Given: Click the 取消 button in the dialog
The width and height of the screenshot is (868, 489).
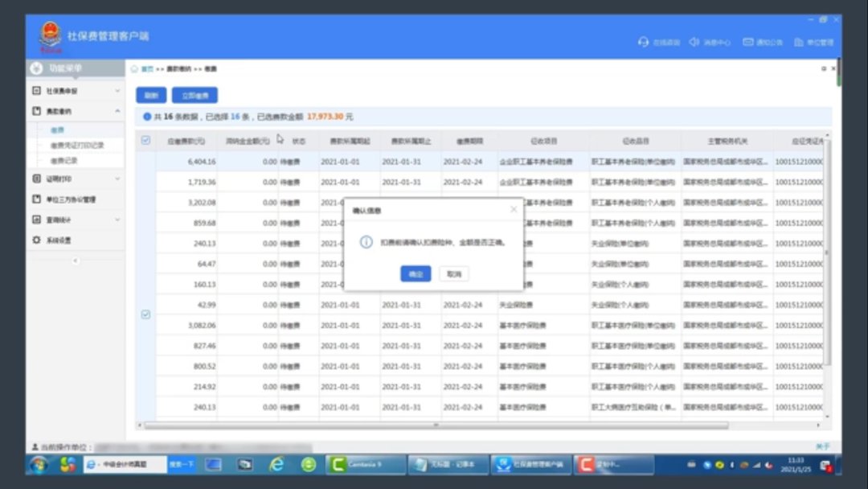Looking at the screenshot, I should (x=454, y=274).
